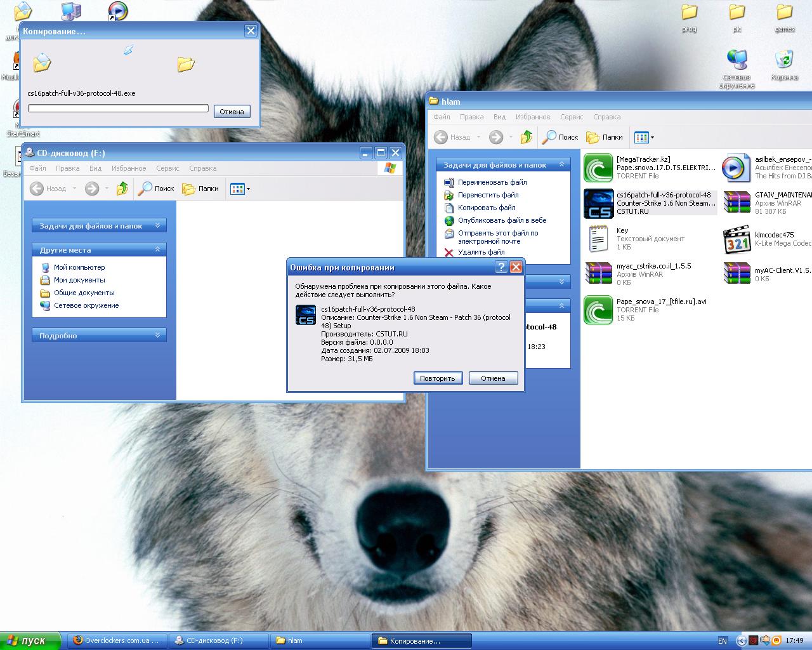Open Поиск in CD-дисковод window toolbar
This screenshot has width=812, height=650.
[x=156, y=189]
